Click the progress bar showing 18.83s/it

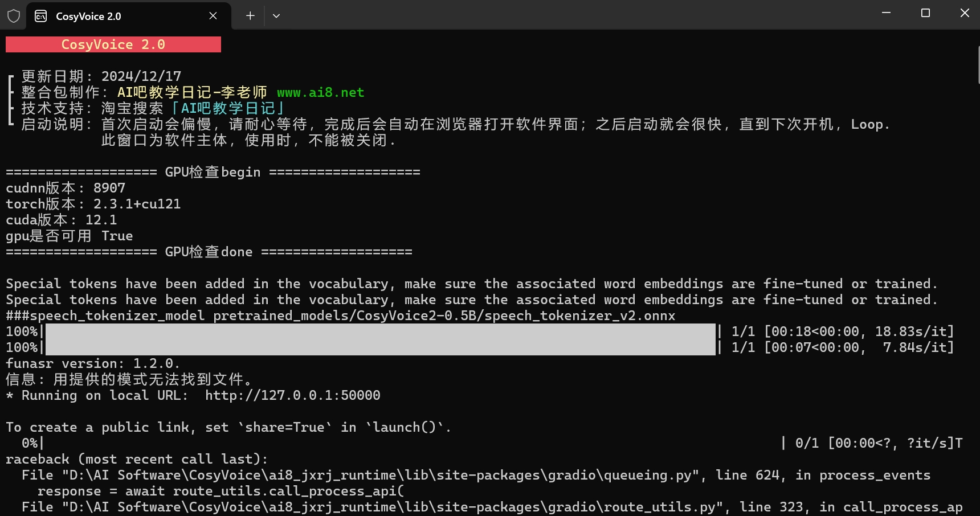tap(480, 331)
